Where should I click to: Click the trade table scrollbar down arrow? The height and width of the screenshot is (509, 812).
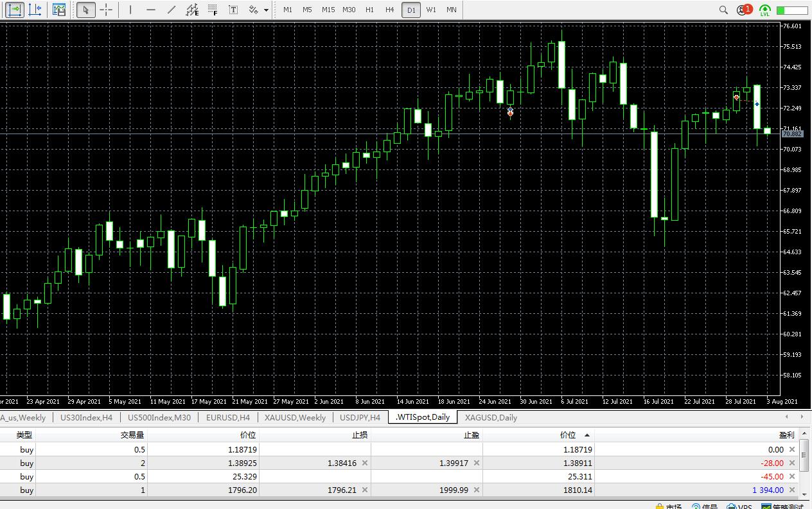[805, 494]
